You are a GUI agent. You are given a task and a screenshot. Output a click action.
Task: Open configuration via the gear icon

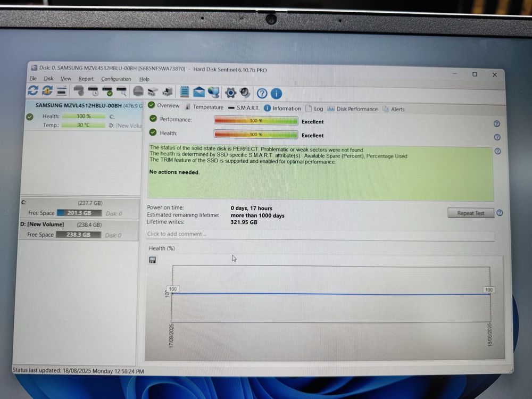click(x=231, y=93)
